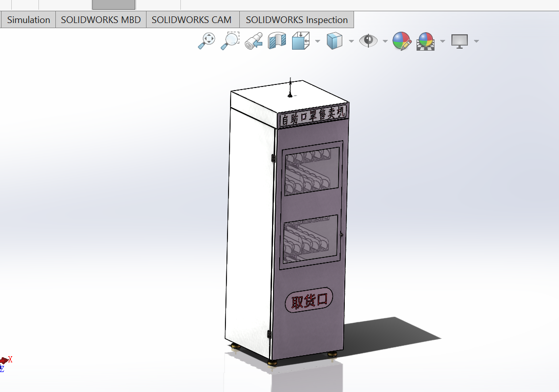The image size is (559, 392).
Task: Click Zoom to Fit icon
Action: coord(206,41)
